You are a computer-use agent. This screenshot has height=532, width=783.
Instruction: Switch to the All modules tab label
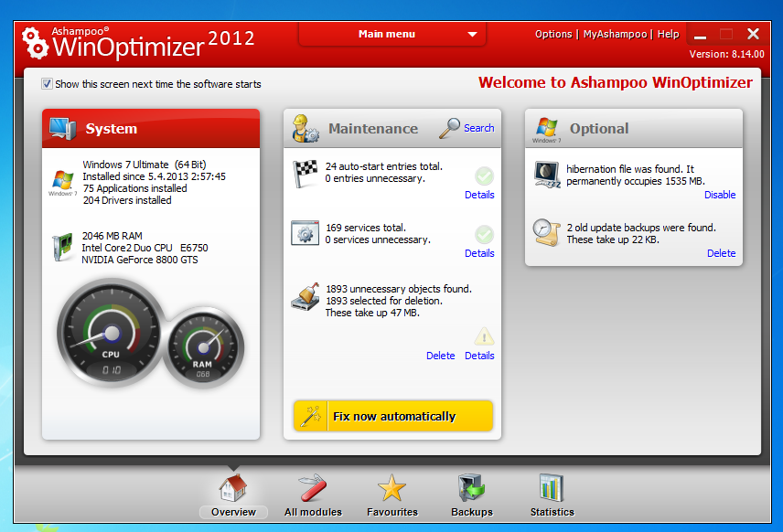point(313,512)
